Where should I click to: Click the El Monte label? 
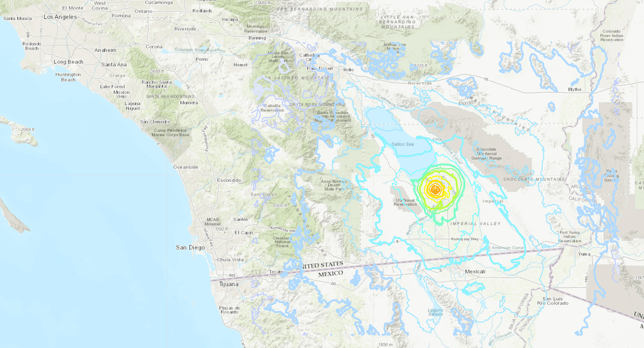73,8
